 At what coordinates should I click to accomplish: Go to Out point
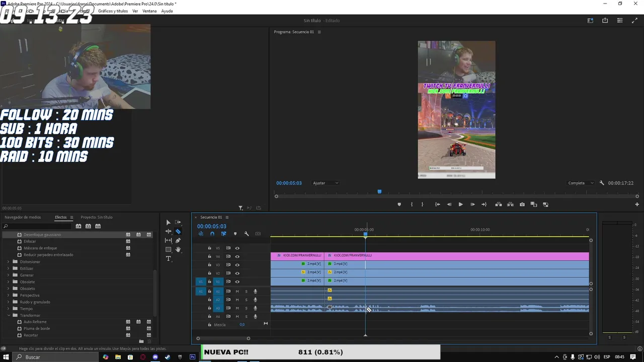(484, 205)
